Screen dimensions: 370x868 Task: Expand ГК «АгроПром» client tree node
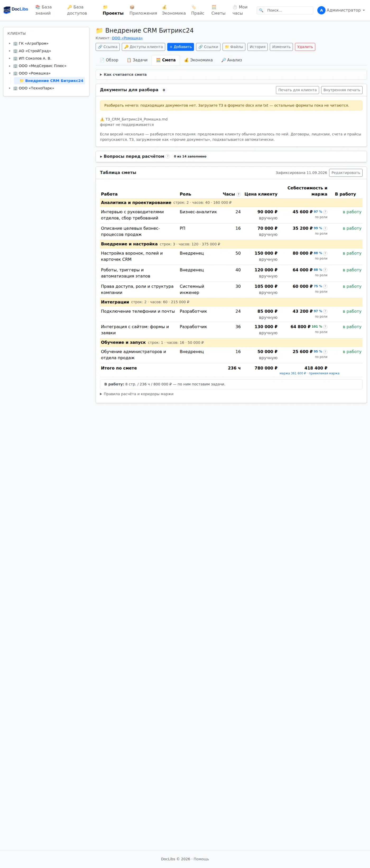pos(10,44)
